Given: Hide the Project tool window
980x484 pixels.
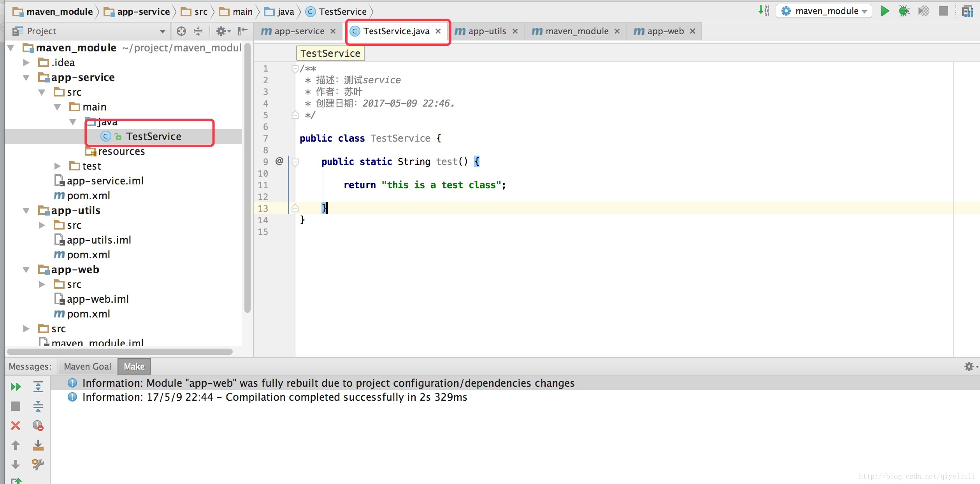Looking at the screenshot, I should (x=242, y=31).
